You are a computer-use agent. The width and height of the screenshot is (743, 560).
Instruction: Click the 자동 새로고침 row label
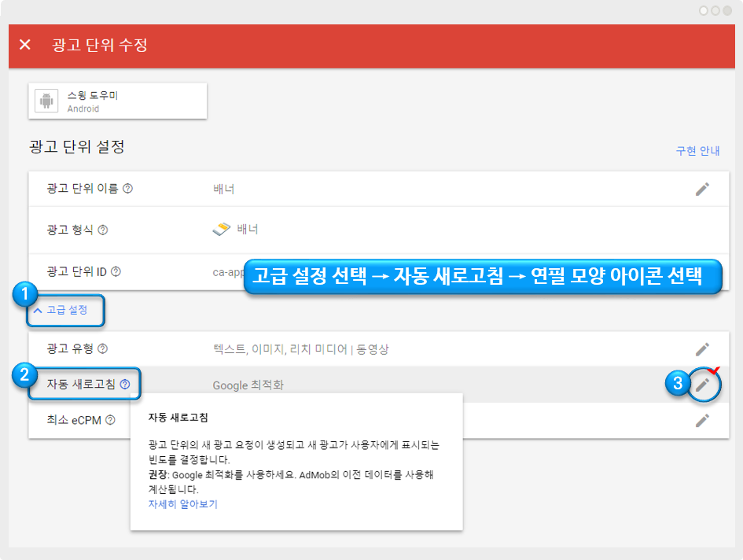(x=81, y=385)
